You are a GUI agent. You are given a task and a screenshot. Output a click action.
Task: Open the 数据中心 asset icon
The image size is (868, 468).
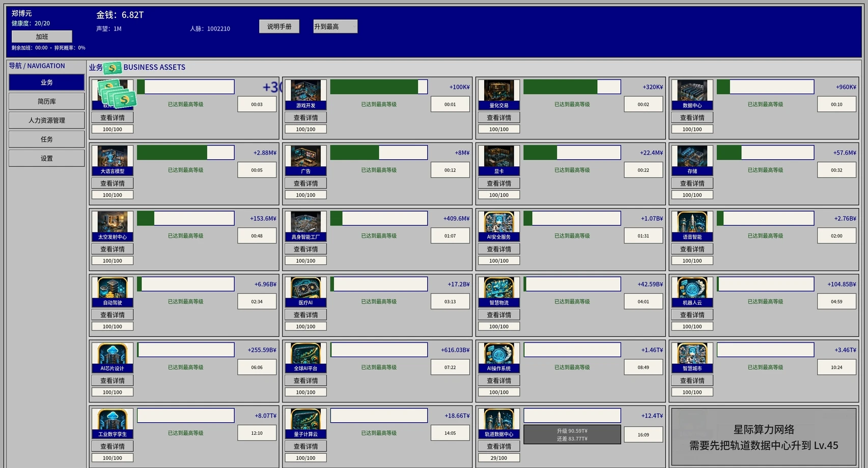[692, 95]
